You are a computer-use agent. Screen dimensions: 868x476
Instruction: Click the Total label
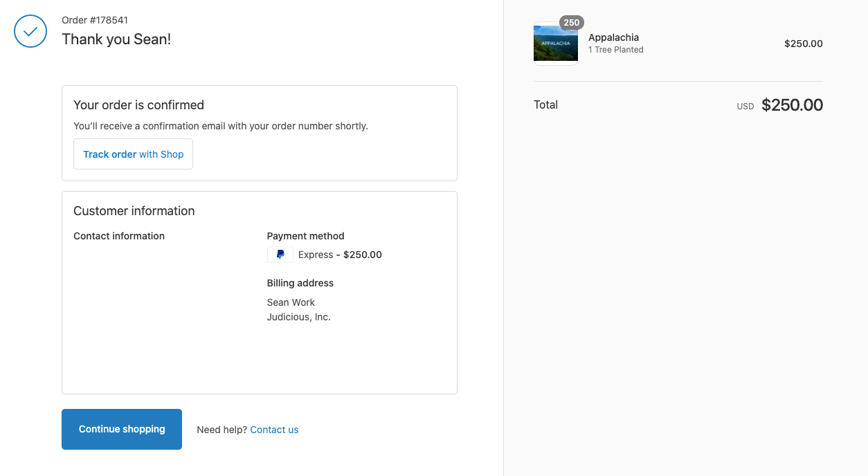pyautogui.click(x=545, y=105)
